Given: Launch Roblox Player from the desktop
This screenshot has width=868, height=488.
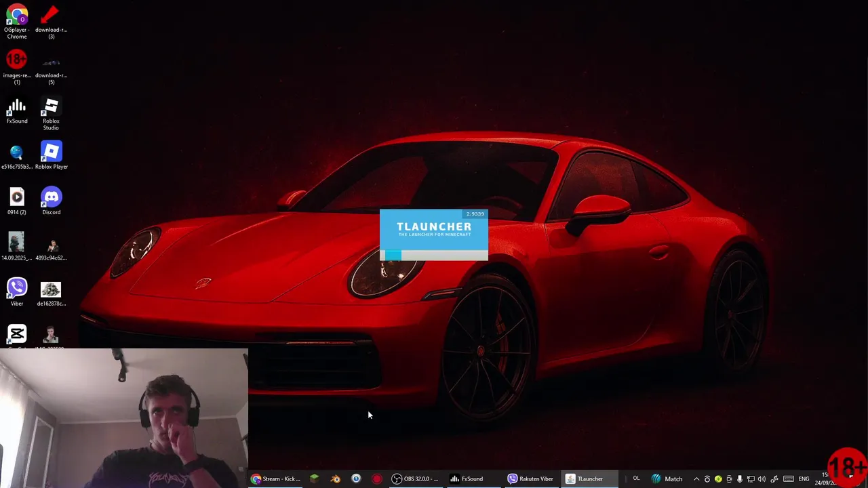Looking at the screenshot, I should coord(51,156).
